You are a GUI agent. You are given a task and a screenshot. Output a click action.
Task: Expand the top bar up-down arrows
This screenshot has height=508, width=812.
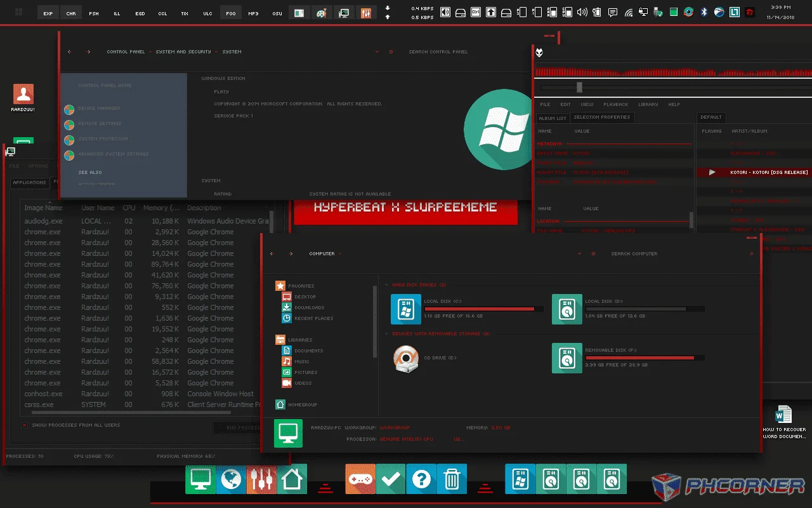(x=388, y=12)
